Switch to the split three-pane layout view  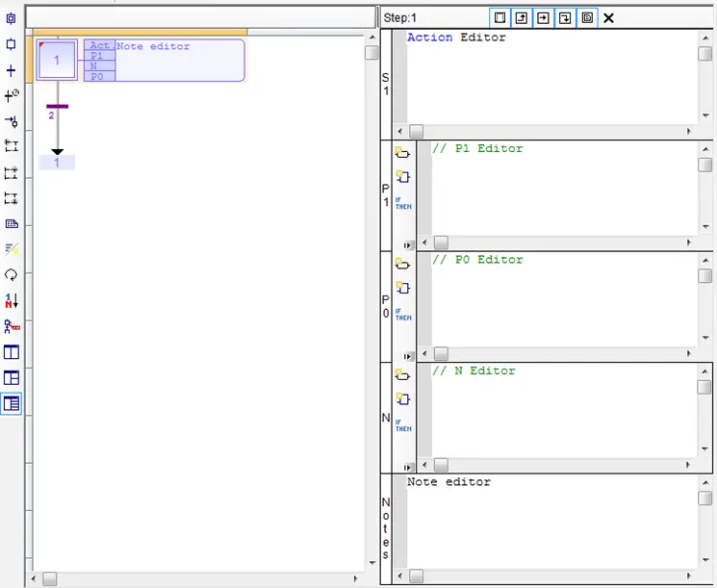(x=12, y=377)
